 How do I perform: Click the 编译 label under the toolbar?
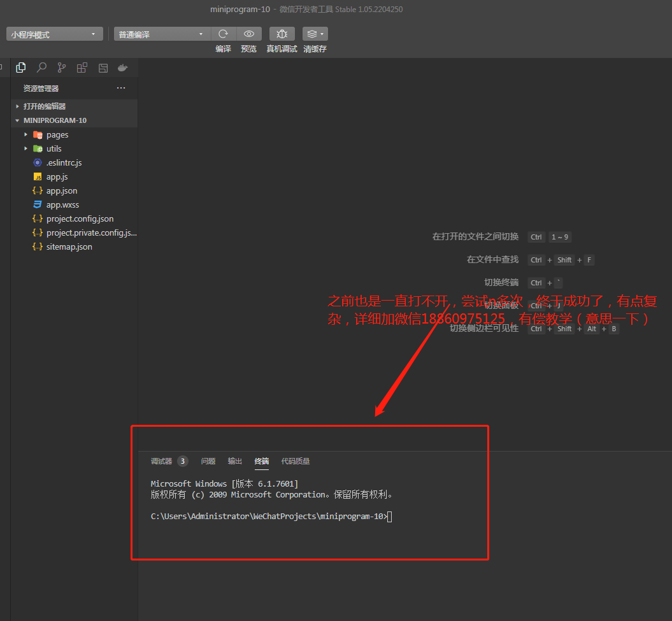[224, 49]
